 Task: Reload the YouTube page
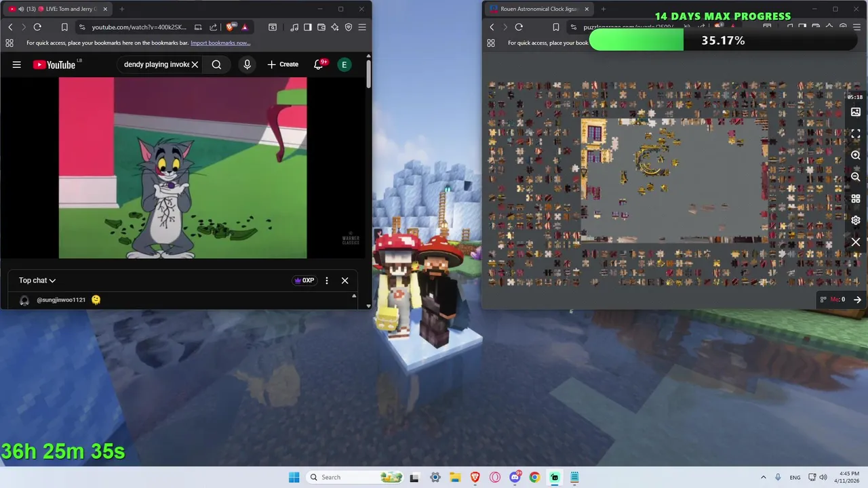tap(37, 27)
